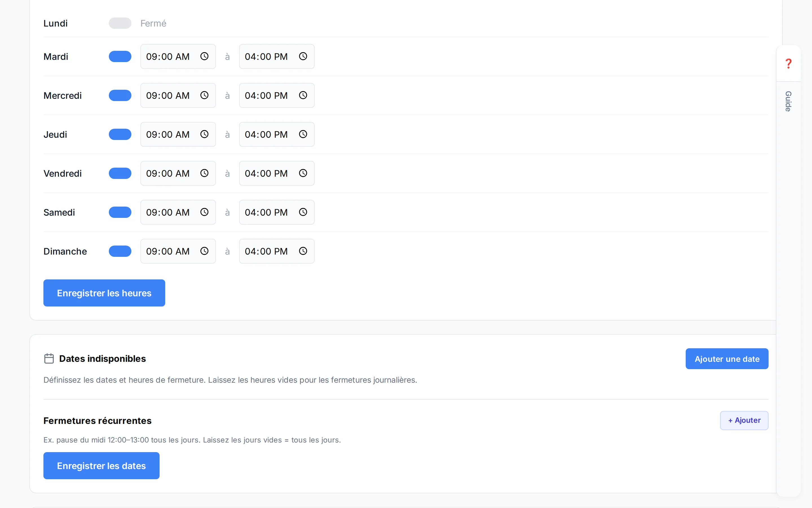
Task: Click clock icon in Vendredi closing time
Action: 303,173
